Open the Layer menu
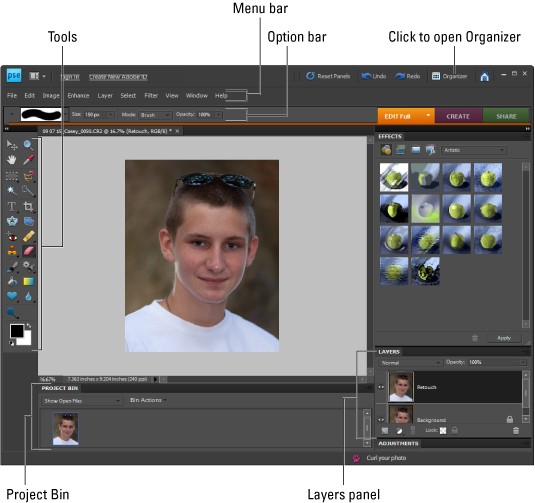Image resolution: width=535 pixels, height=503 pixels. (x=105, y=96)
